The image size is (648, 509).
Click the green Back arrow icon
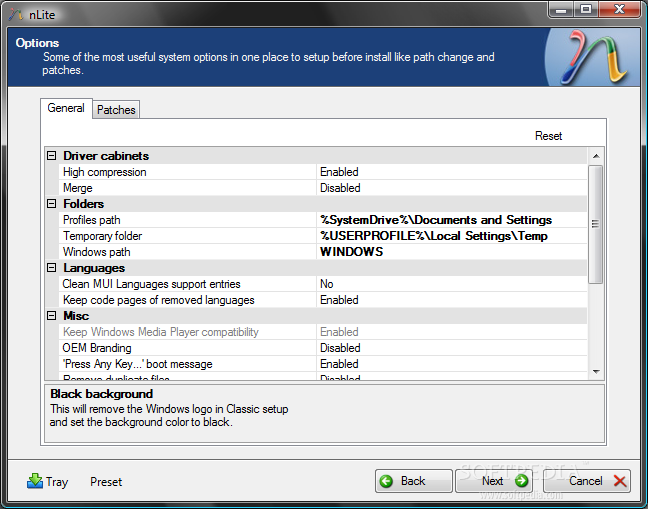386,481
